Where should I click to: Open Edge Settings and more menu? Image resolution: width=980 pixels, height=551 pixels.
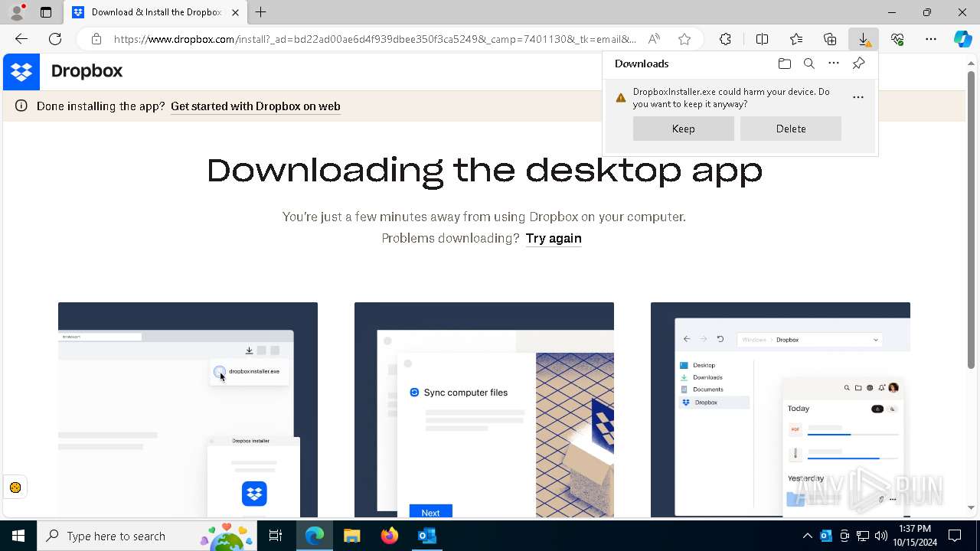931,39
